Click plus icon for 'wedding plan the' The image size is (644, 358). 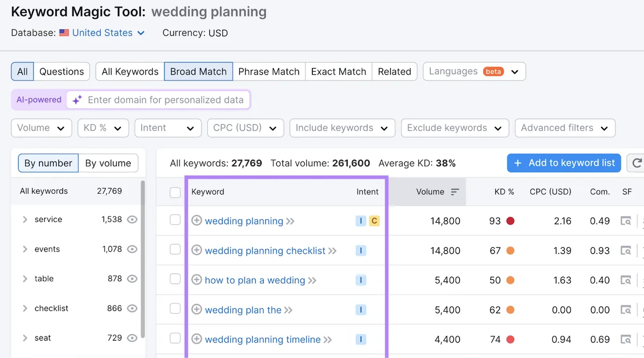[197, 309]
